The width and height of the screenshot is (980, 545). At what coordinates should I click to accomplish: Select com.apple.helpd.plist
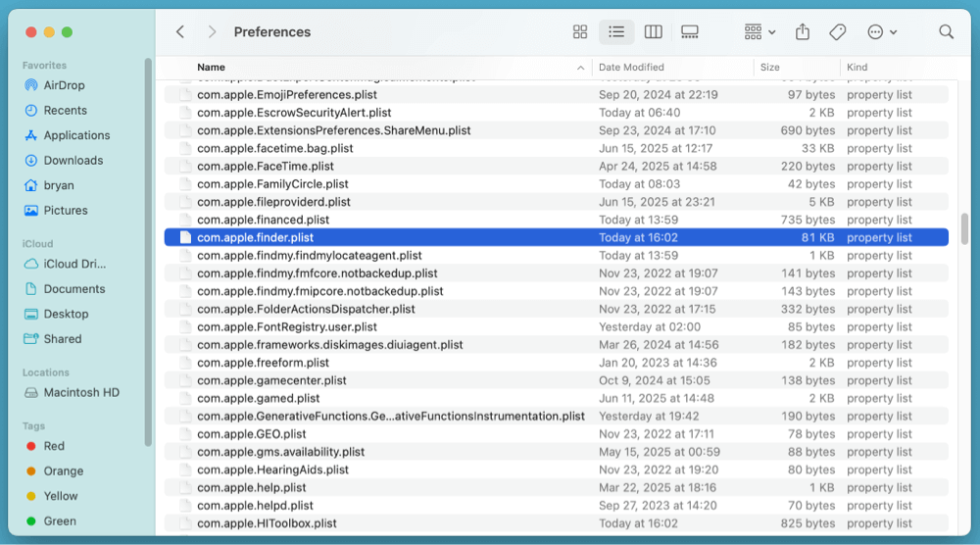tap(557, 506)
